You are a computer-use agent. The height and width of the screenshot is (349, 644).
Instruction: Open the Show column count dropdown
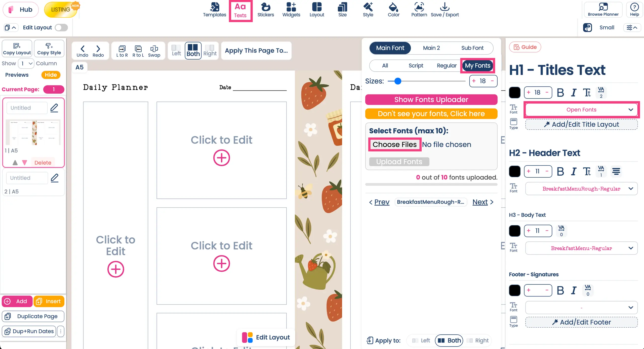(x=26, y=64)
